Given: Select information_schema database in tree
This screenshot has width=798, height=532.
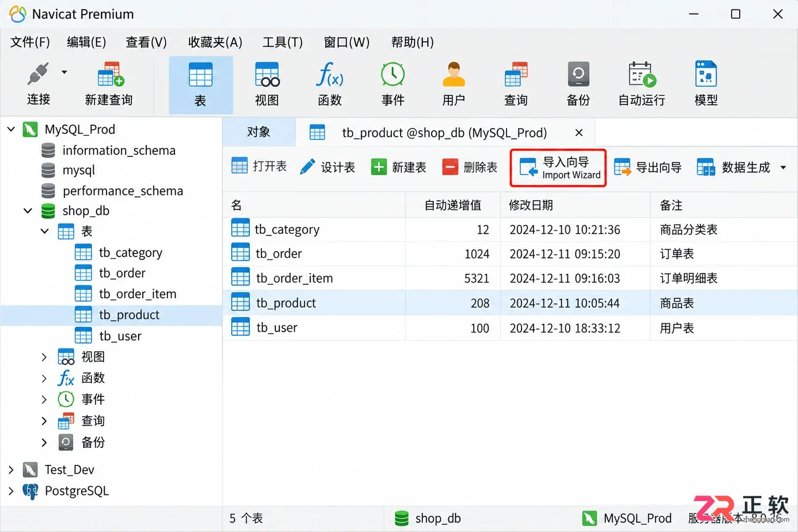Looking at the screenshot, I should pyautogui.click(x=119, y=150).
